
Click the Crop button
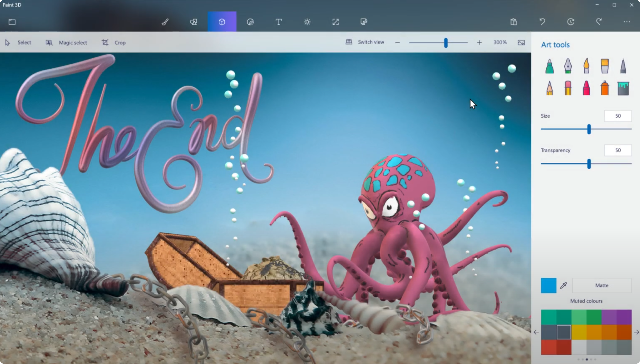pos(114,43)
